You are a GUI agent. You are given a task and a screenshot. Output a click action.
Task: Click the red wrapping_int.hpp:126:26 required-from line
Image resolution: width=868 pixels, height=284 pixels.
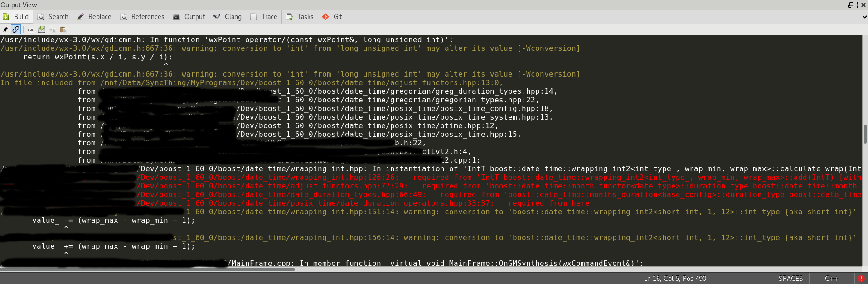pyautogui.click(x=431, y=178)
